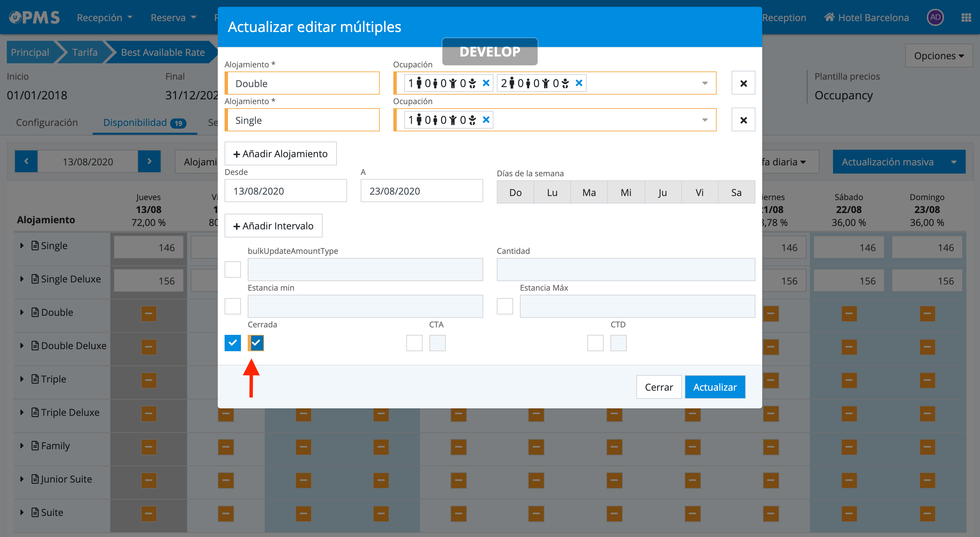Click the Actualizar button

[715, 387]
